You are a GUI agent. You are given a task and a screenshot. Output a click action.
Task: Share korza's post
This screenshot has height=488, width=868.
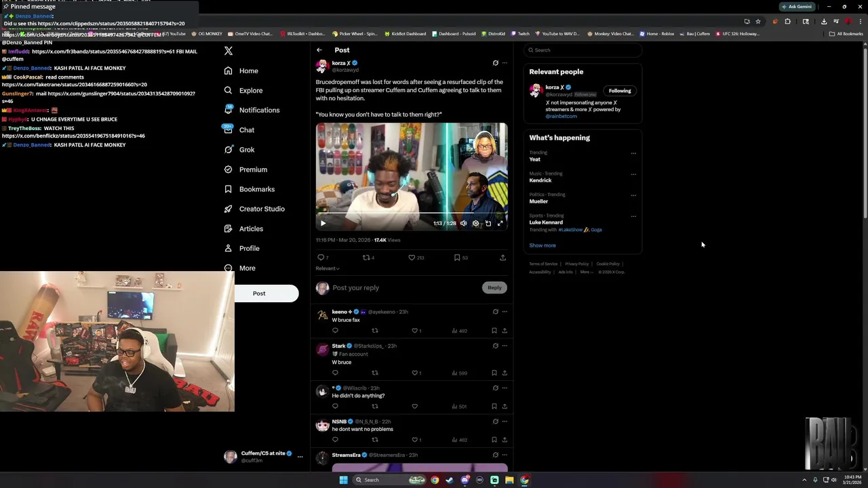click(x=502, y=258)
